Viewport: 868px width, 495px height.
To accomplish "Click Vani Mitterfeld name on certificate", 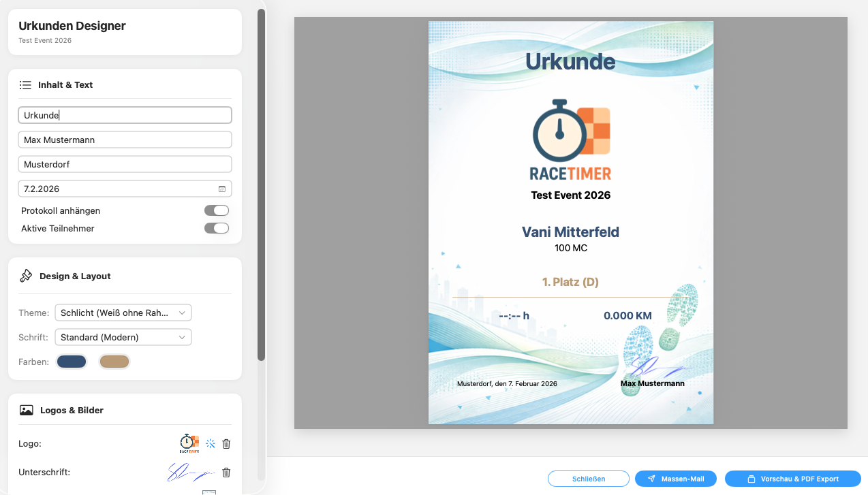I will (570, 231).
